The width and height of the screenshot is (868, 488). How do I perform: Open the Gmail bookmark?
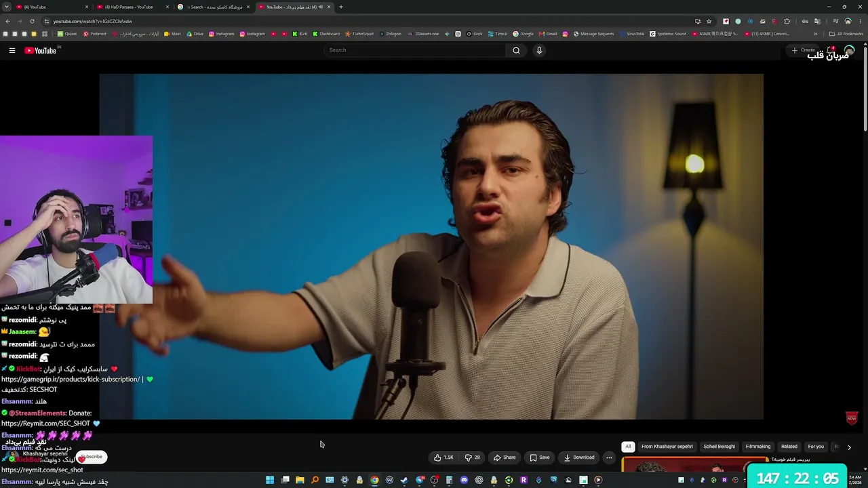pos(548,34)
